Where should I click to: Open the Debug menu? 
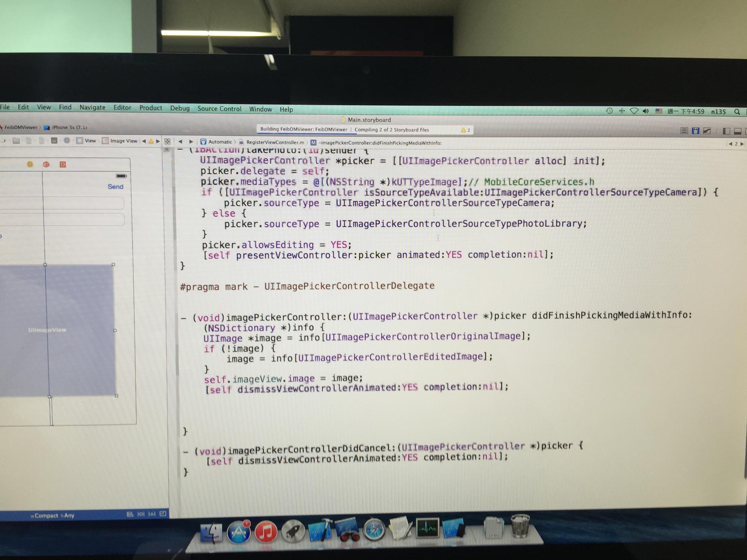click(180, 108)
